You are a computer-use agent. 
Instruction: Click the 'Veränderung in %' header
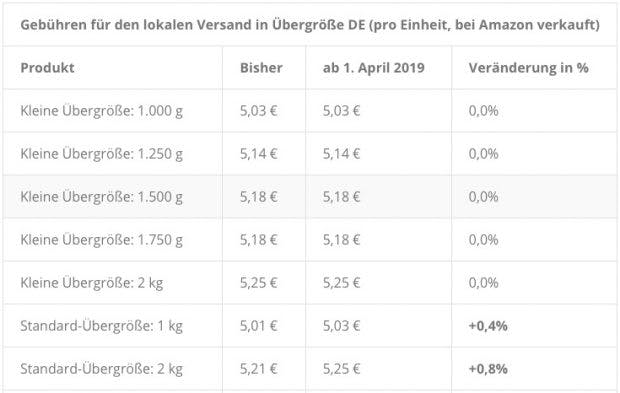pyautogui.click(x=529, y=68)
